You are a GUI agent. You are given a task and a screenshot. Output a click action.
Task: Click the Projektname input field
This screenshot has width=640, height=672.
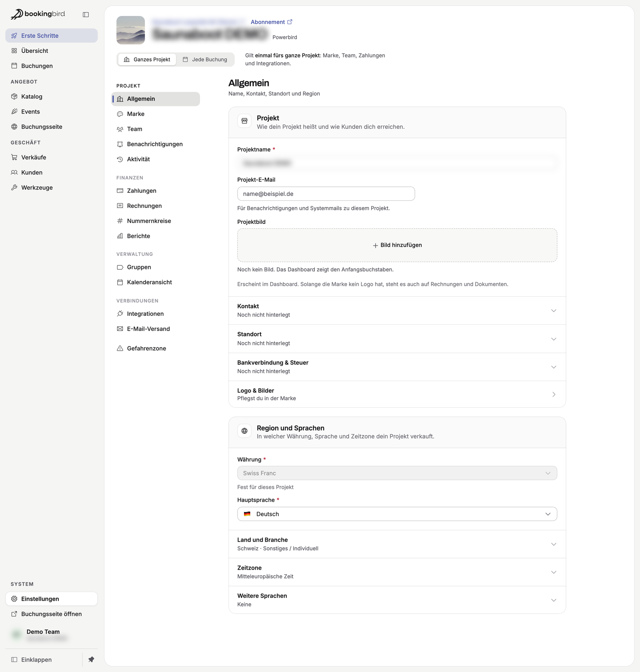point(397,163)
